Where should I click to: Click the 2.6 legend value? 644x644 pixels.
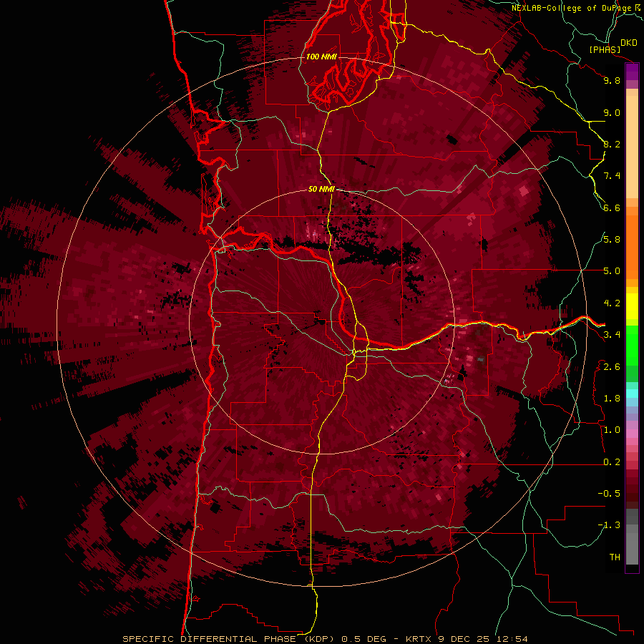(x=612, y=367)
